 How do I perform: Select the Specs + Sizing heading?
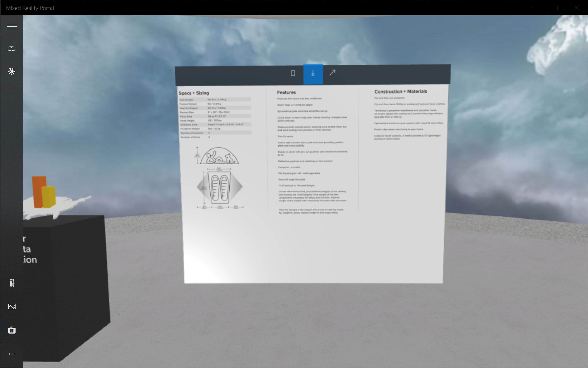click(194, 93)
